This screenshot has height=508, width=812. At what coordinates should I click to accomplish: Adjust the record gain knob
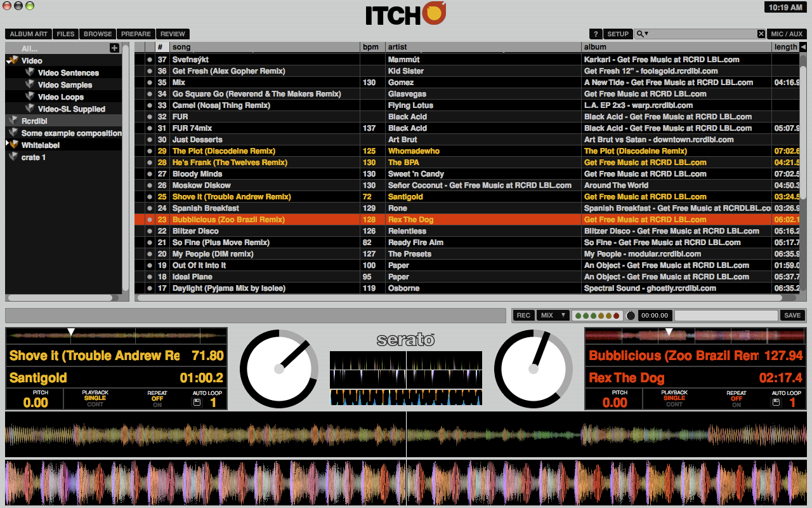631,316
